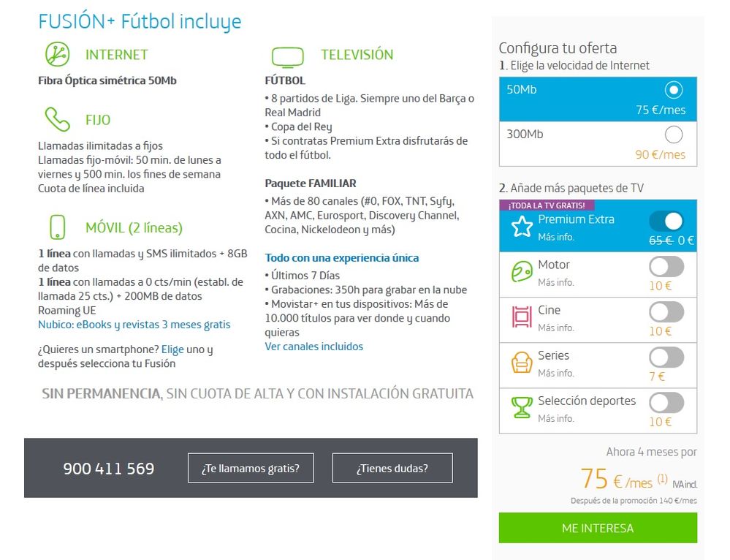Select the 300Mb internet speed option
The width and height of the screenshot is (730, 560).
tap(674, 135)
